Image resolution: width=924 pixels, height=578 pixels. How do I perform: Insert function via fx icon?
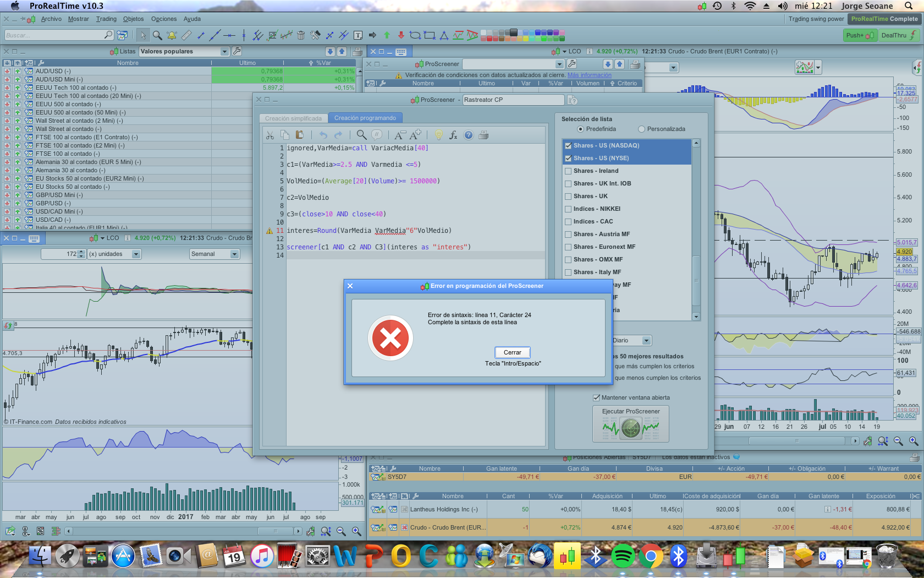[453, 135]
